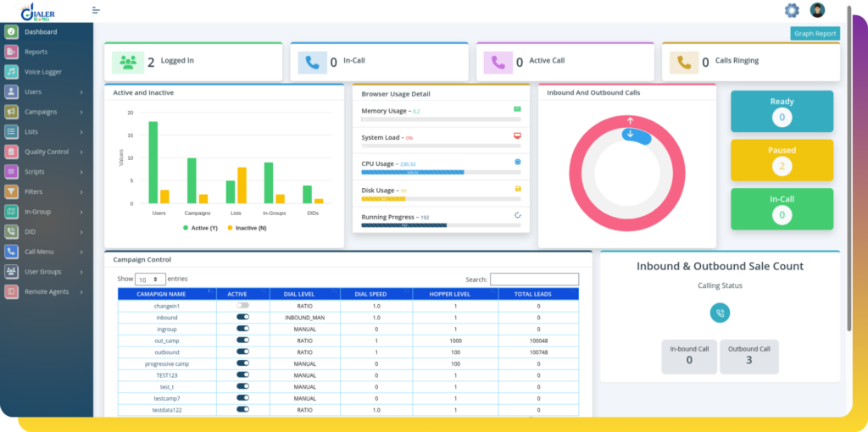Sort by CAMAPIGN NAME column header
Screen dimensions: 868x432
pos(167,294)
